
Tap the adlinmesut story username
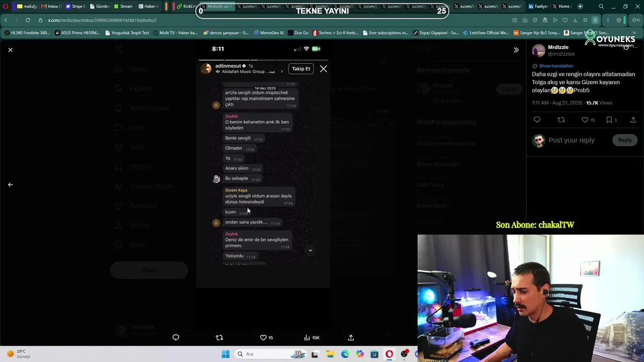pos(228,66)
